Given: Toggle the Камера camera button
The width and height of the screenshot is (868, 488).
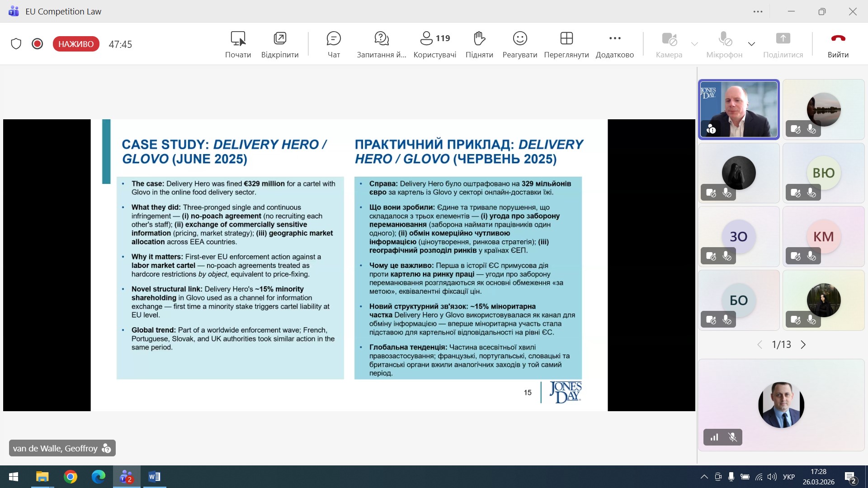Looking at the screenshot, I should tap(669, 44).
